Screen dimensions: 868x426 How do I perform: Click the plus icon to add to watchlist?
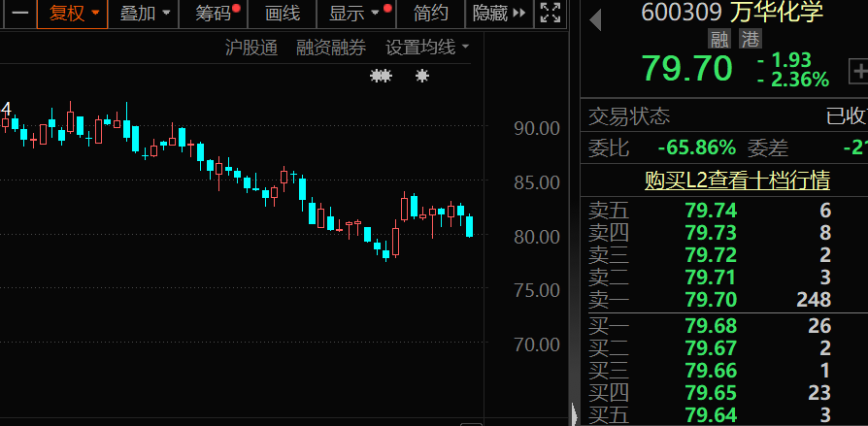click(858, 71)
